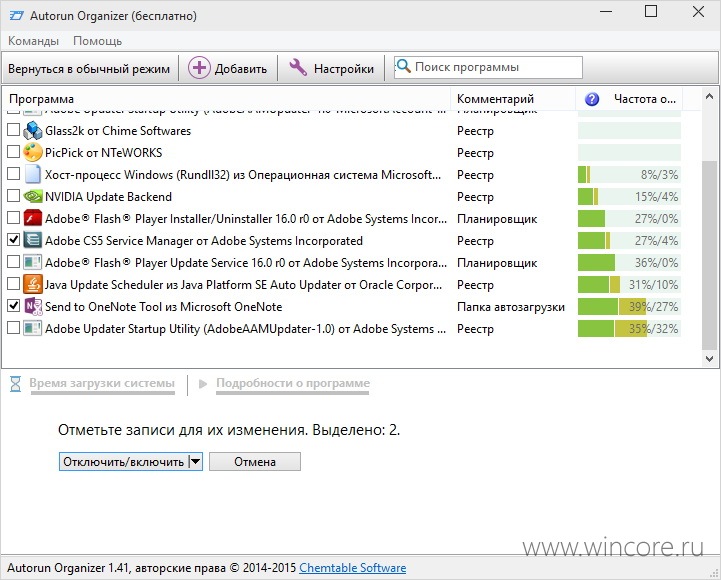This screenshot has width=721, height=580.
Task: Select Adobe CS5 Service Manager row text
Action: pos(204,241)
